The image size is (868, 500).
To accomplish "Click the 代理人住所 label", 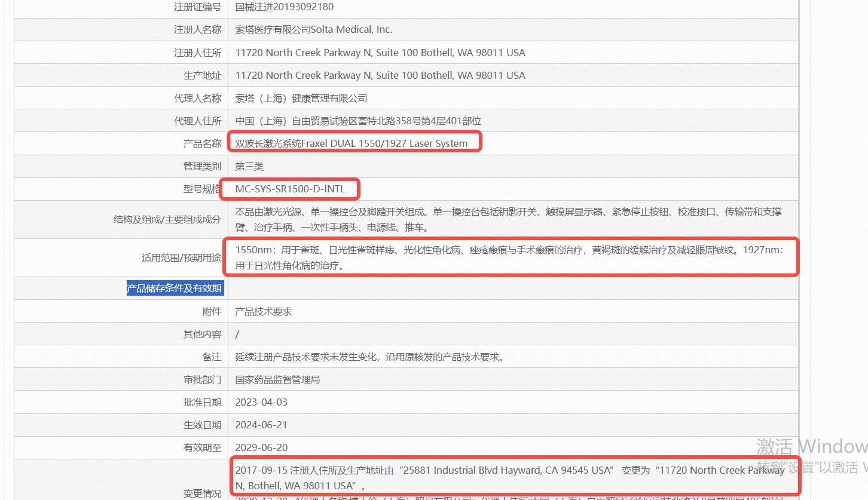I will tap(197, 121).
